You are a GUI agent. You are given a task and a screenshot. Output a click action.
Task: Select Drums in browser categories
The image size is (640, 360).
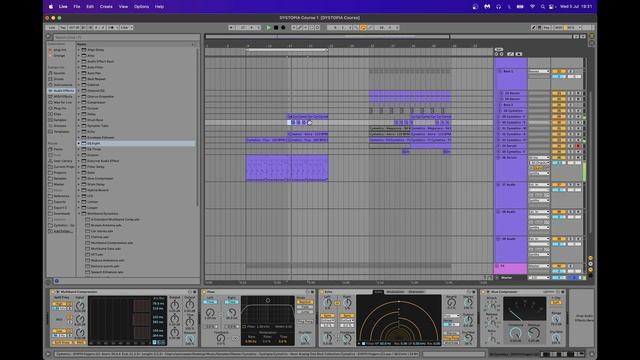pyautogui.click(x=59, y=79)
